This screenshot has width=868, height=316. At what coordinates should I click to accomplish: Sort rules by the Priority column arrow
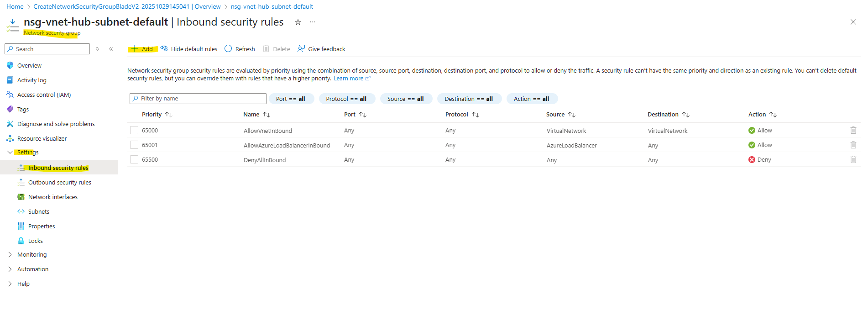click(168, 115)
